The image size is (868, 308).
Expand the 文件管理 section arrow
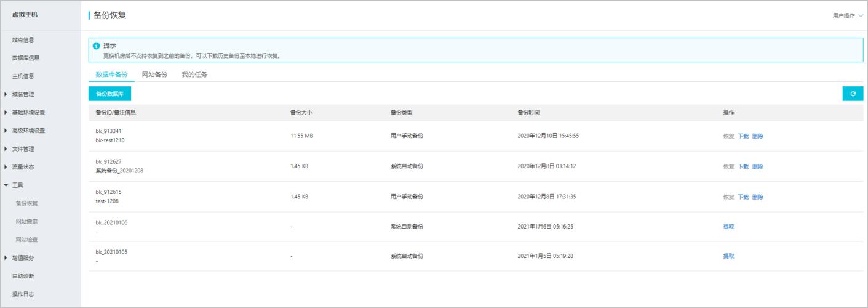click(x=6, y=149)
